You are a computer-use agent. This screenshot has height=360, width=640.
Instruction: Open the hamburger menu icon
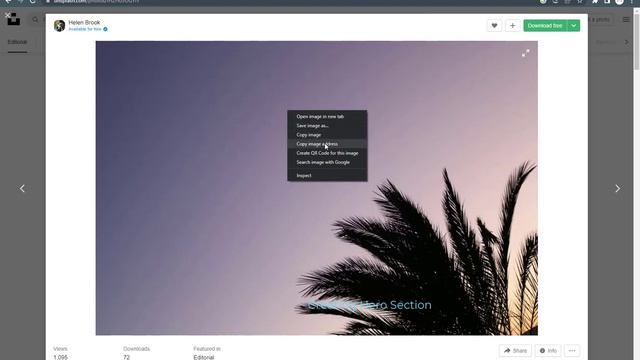coord(626,19)
